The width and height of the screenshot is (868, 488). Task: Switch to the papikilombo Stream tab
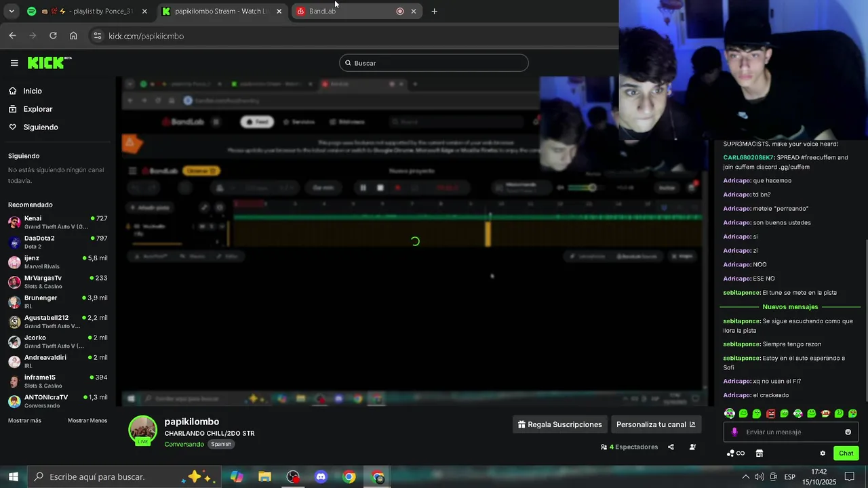[222, 11]
